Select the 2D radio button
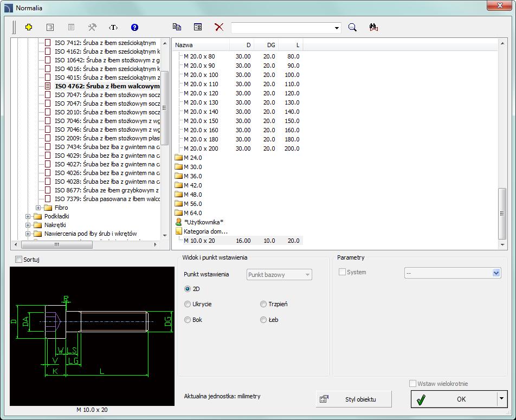Screen dimensions: 516x420 tap(188, 289)
